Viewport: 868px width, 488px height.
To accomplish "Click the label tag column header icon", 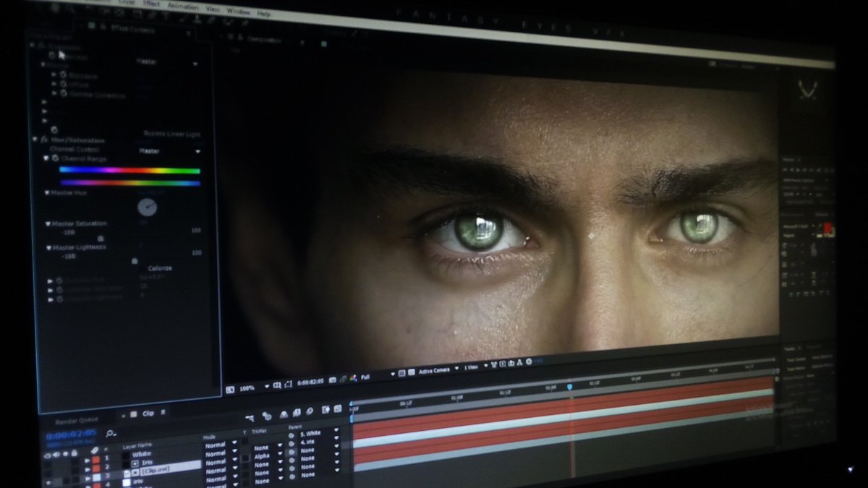I will tap(95, 450).
